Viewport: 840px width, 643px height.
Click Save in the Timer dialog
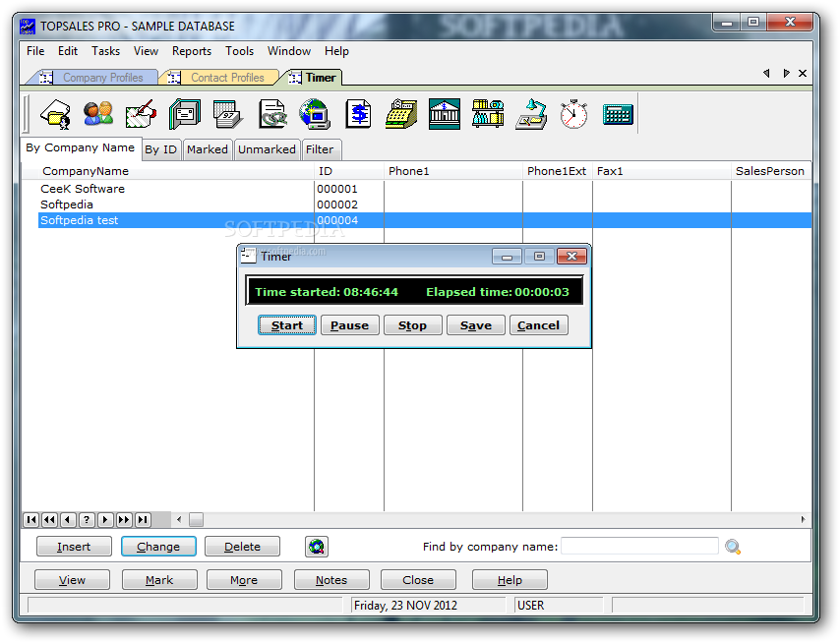pyautogui.click(x=476, y=325)
